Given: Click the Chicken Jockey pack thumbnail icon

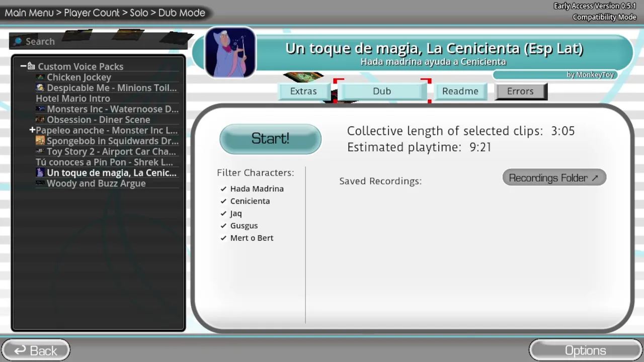Looking at the screenshot, I should click(40, 77).
